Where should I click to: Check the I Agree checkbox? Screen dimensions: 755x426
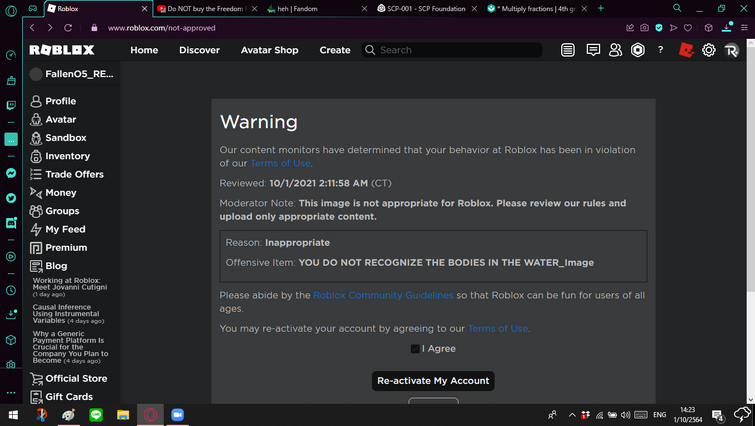(x=415, y=349)
